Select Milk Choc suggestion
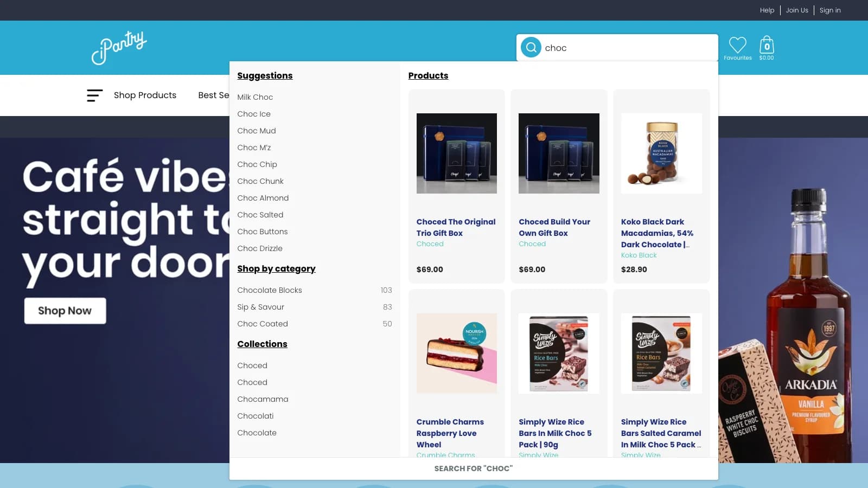Viewport: 868px width, 488px height. [255, 97]
